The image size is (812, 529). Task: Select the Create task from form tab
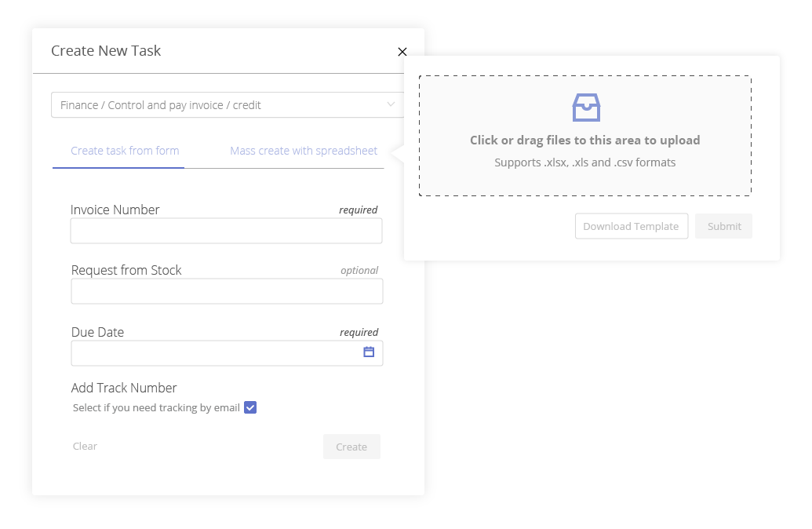[x=125, y=150]
